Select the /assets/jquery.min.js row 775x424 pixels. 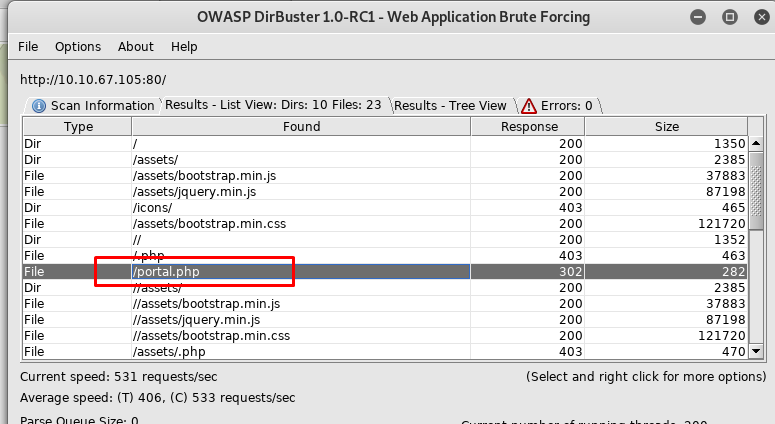click(386, 191)
